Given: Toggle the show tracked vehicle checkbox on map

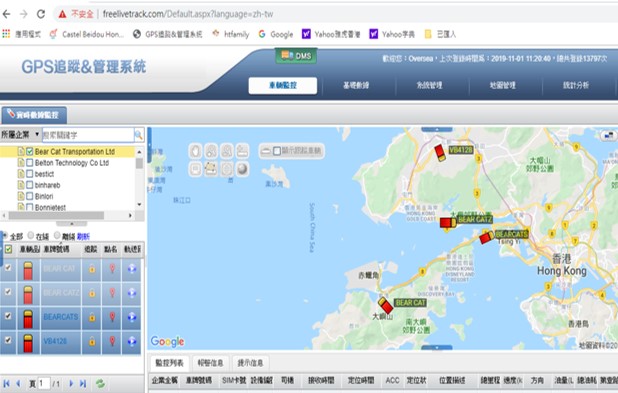Looking at the screenshot, I should pyautogui.click(x=277, y=151).
